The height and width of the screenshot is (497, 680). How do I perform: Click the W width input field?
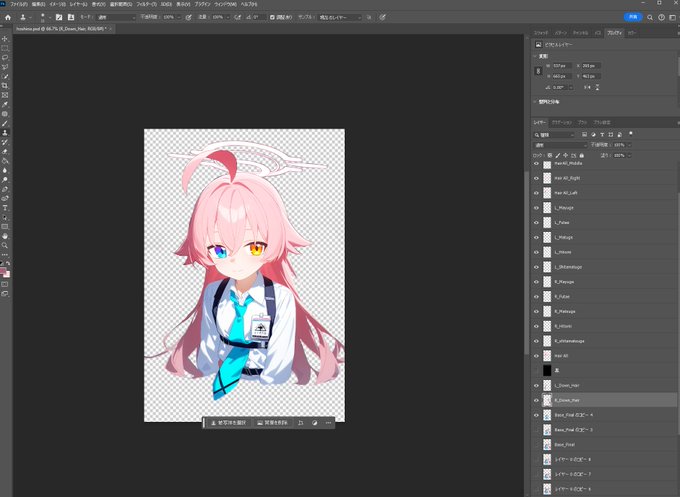coord(562,66)
